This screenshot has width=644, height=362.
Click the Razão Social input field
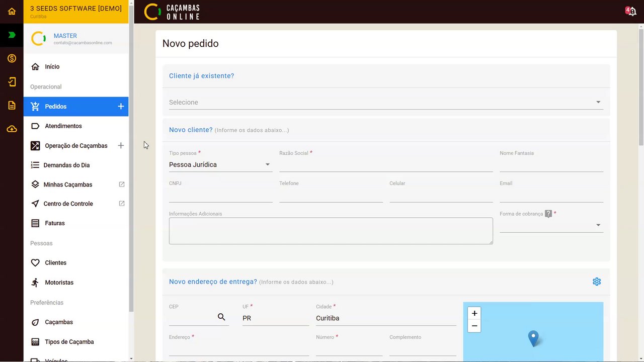point(386,164)
